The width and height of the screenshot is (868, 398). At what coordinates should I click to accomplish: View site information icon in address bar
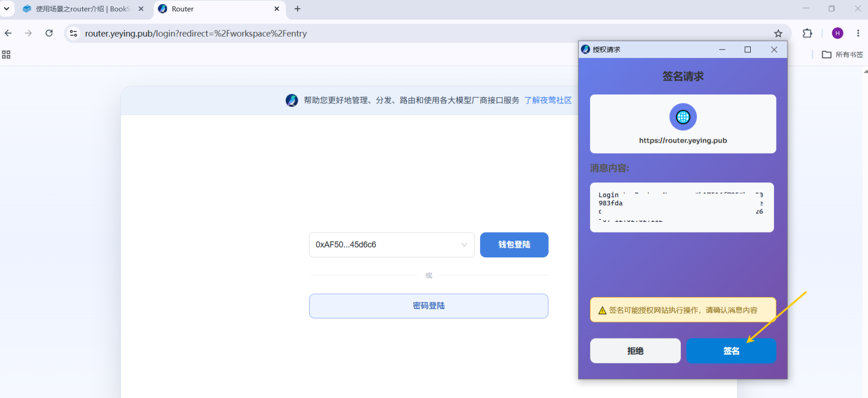73,33
